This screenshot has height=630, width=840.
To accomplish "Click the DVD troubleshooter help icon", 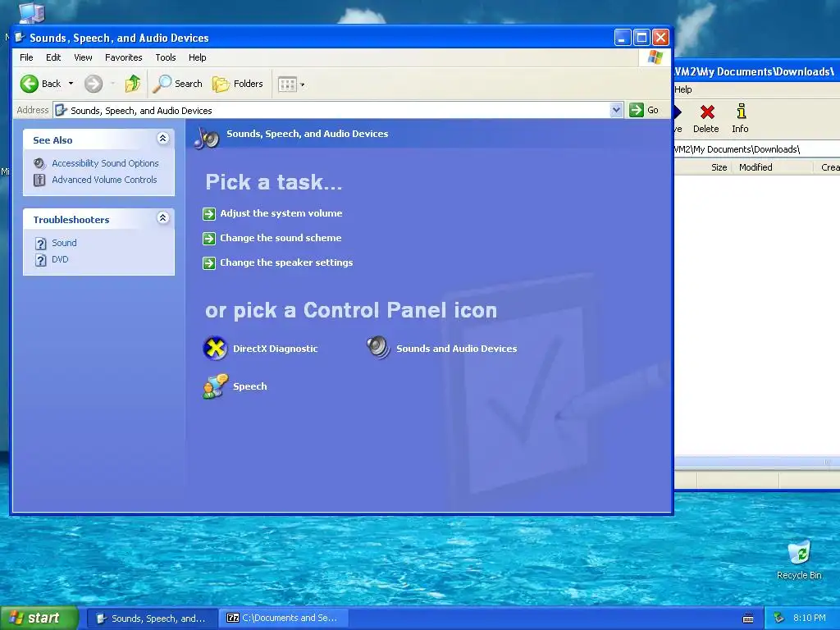I will [41, 260].
